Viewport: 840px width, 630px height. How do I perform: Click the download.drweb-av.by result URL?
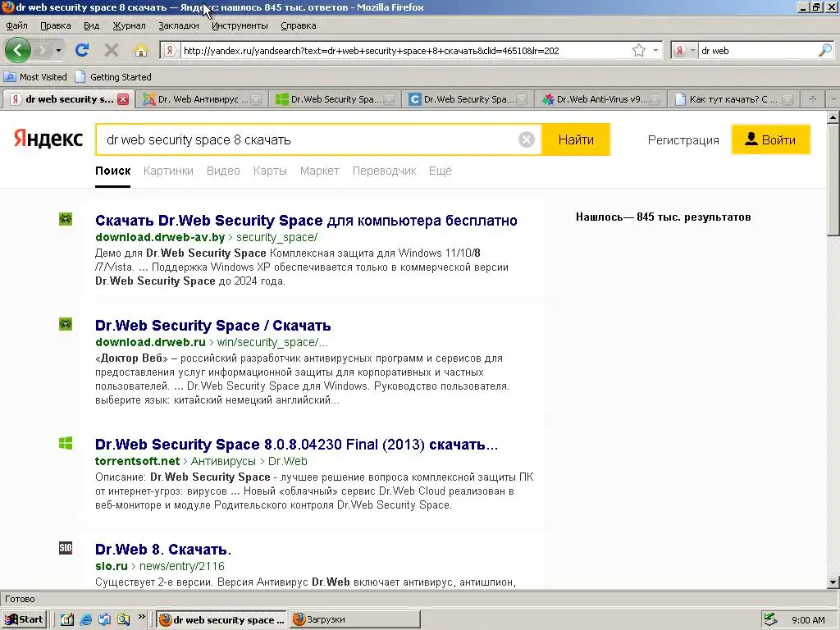tap(206, 237)
